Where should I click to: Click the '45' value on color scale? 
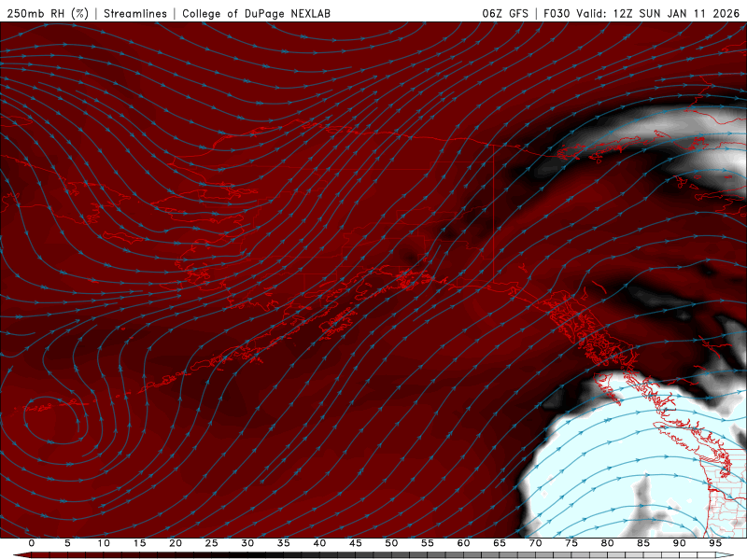(355, 543)
